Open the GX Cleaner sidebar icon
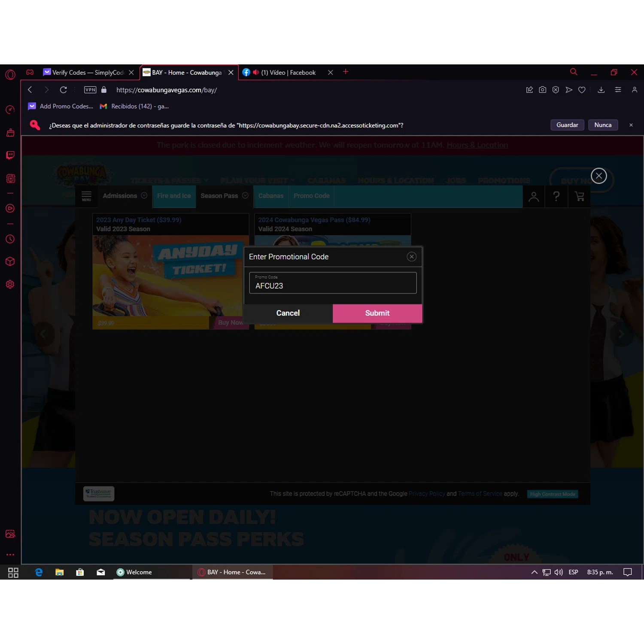 point(10,133)
